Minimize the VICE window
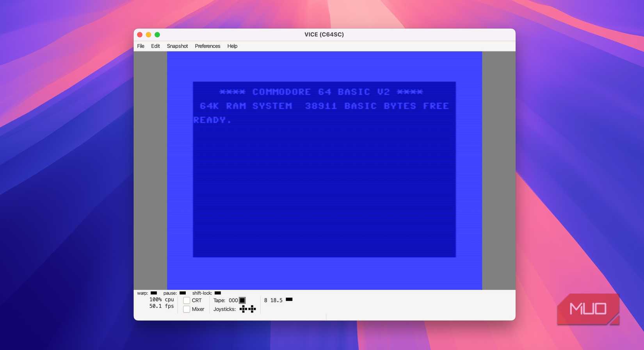 coord(148,35)
